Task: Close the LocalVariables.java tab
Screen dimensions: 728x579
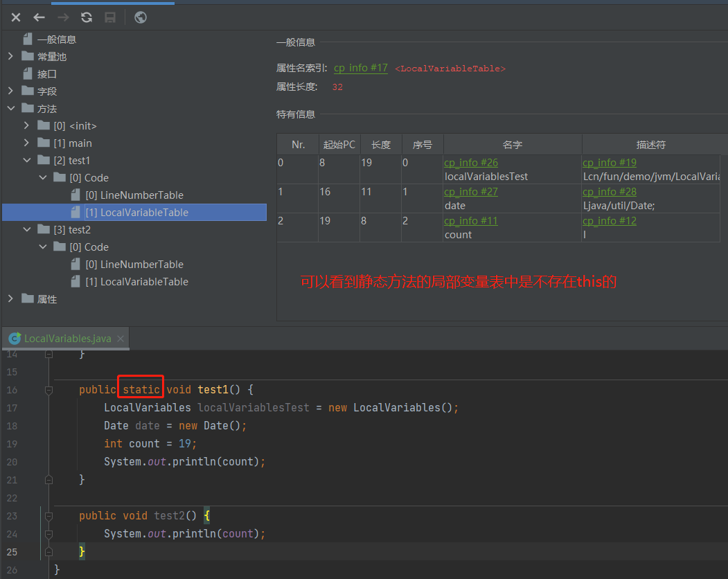Action: point(121,339)
